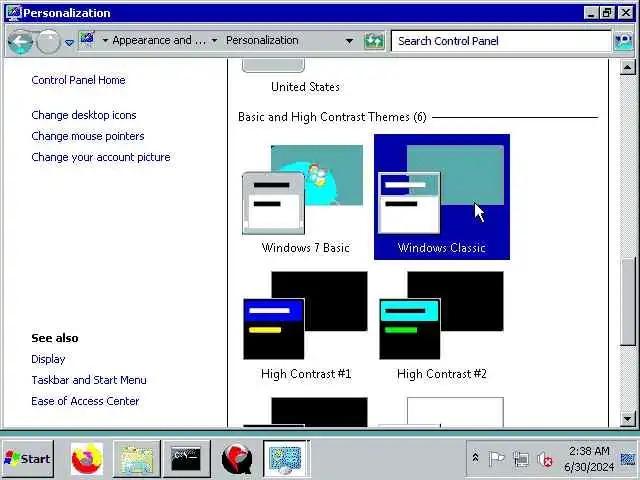640x480 pixels.
Task: Open the red bird taskbar application
Action: pos(237,459)
